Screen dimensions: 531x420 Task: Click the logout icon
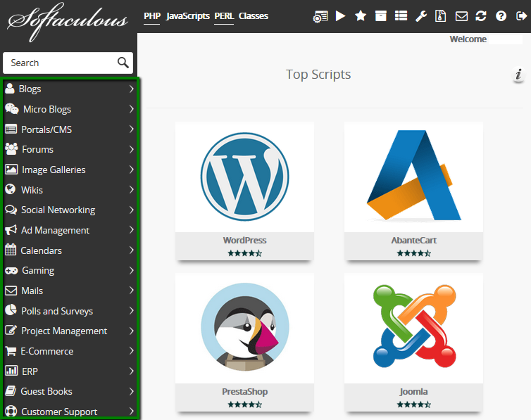521,16
